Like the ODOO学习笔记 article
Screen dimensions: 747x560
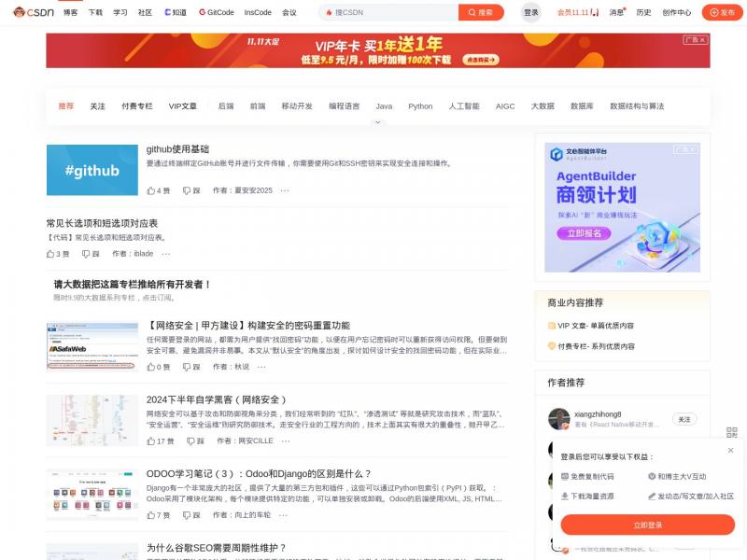pyautogui.click(x=159, y=515)
